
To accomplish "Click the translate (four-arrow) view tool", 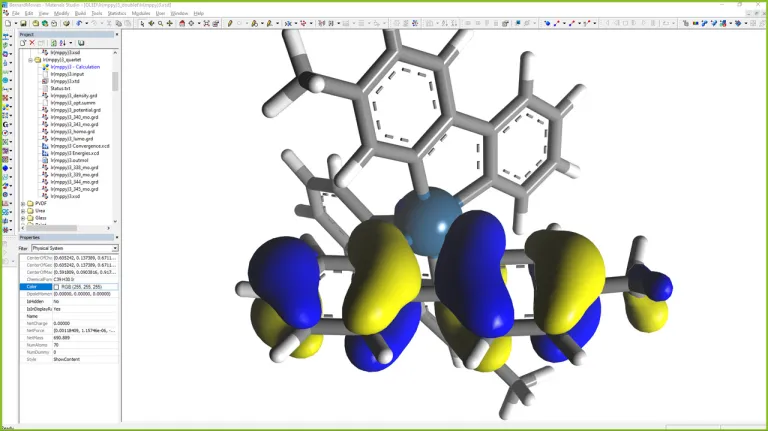I will coord(170,23).
